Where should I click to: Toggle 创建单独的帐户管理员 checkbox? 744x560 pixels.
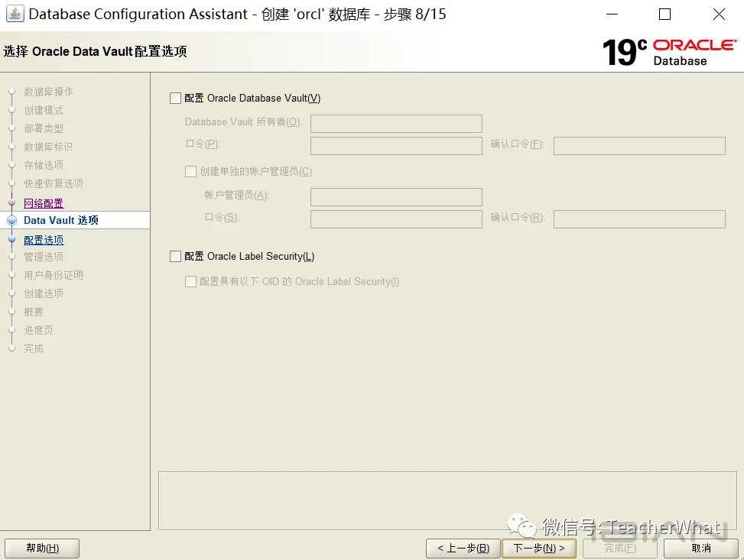[x=190, y=172]
